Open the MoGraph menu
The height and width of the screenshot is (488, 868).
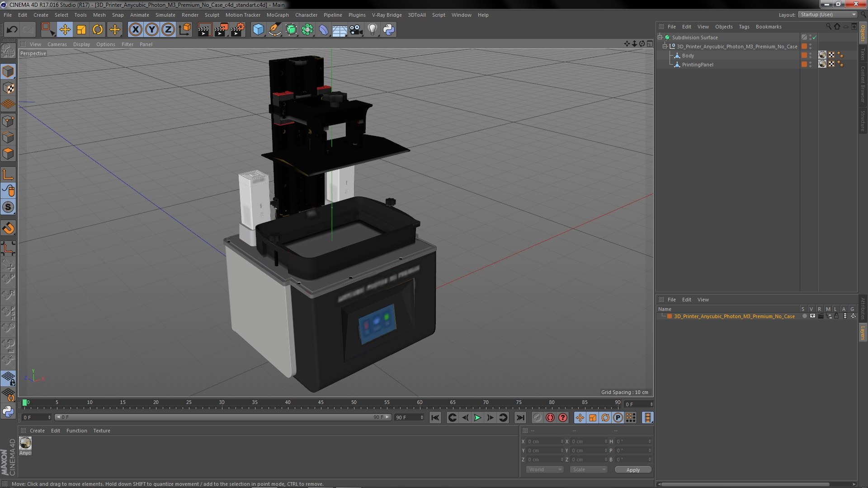[277, 15]
